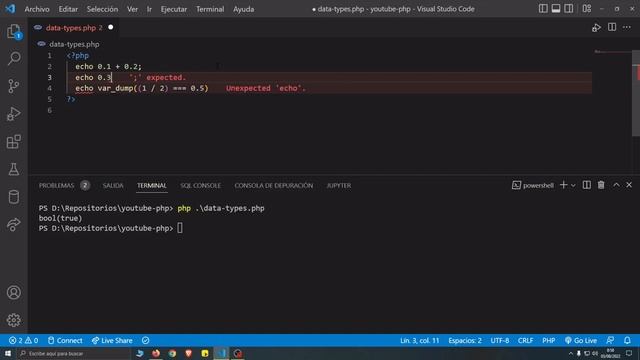640x360 pixels.
Task: Toggle primary side bar layout button
Action: click(543, 9)
